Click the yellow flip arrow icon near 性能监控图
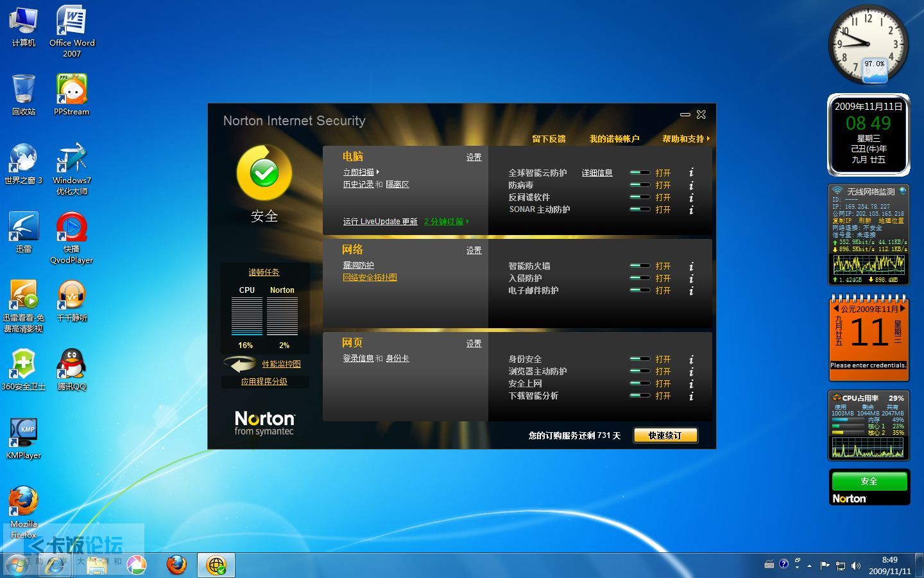 239,364
